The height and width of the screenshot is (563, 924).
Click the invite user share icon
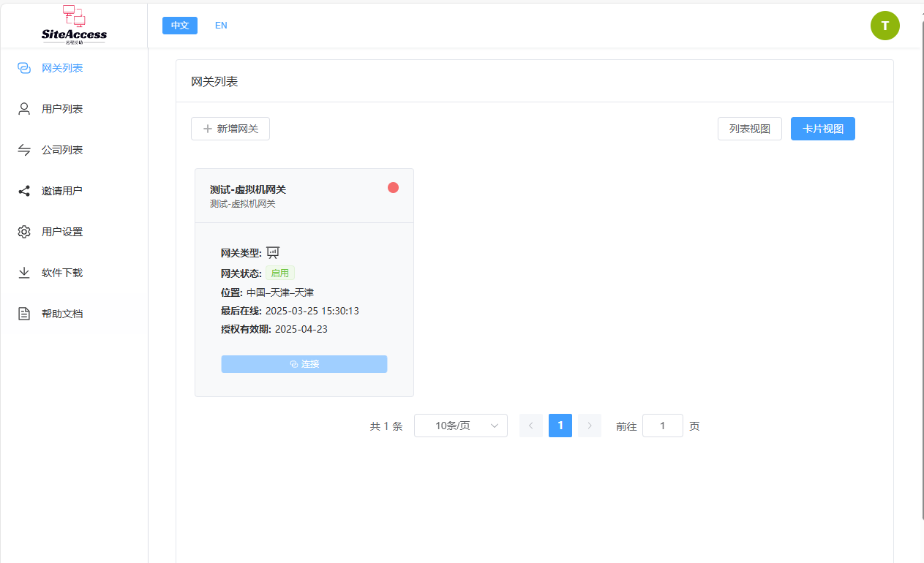coord(24,191)
